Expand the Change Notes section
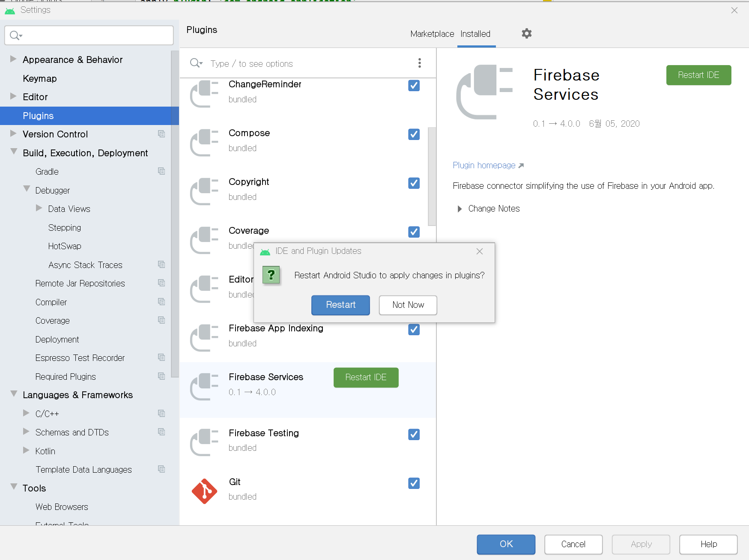749x560 pixels. tap(460, 209)
